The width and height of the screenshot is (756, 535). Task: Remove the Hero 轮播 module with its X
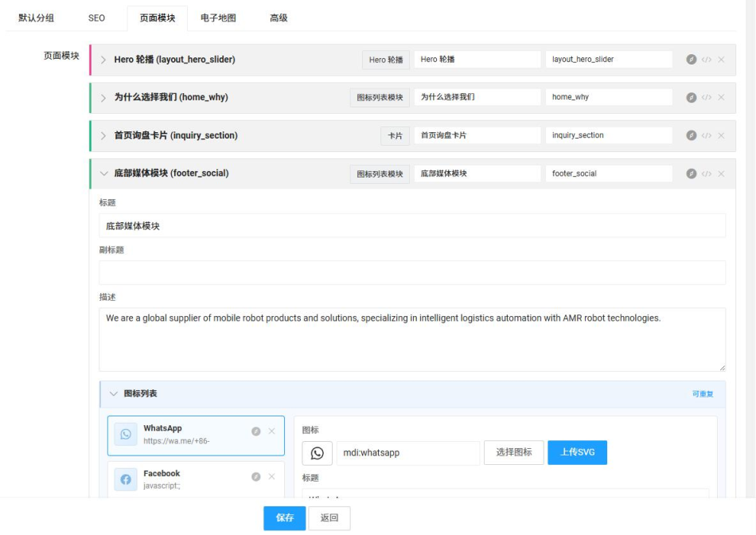coord(721,60)
